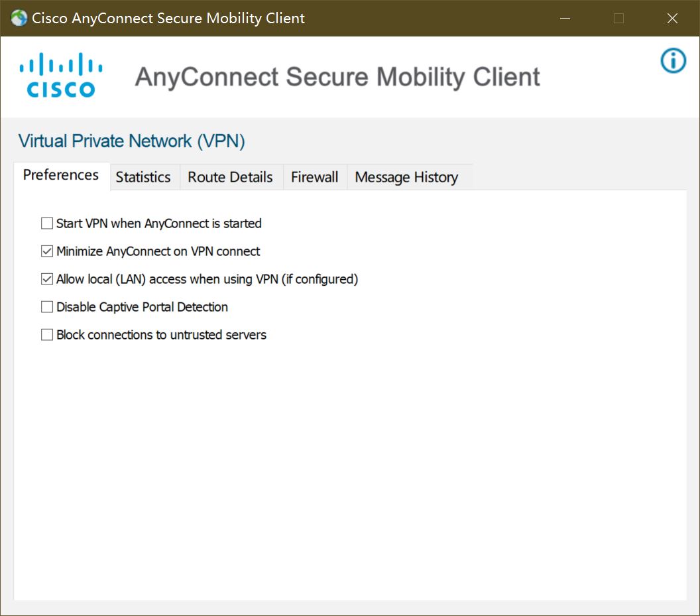This screenshot has height=616, width=700.
Task: Click the window title bar text
Action: click(x=168, y=19)
